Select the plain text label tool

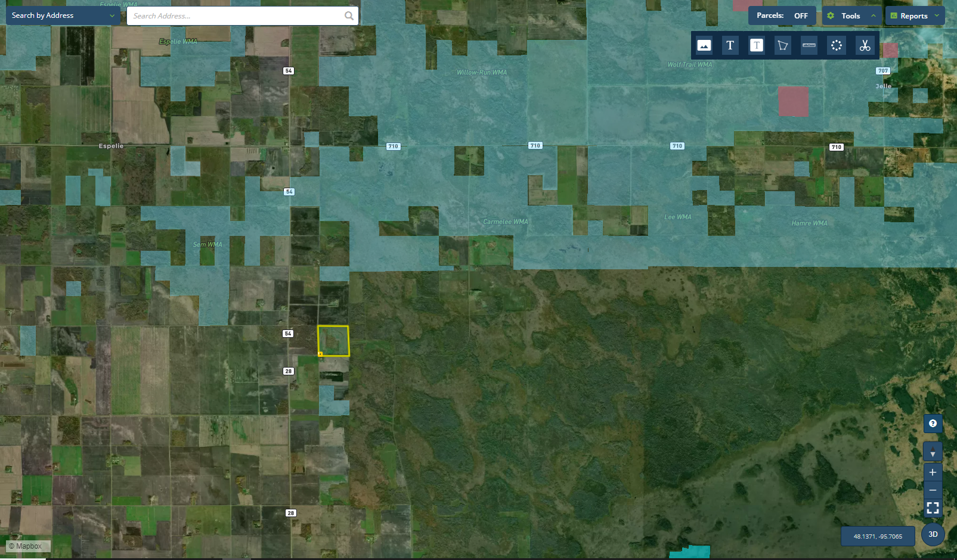pos(730,45)
